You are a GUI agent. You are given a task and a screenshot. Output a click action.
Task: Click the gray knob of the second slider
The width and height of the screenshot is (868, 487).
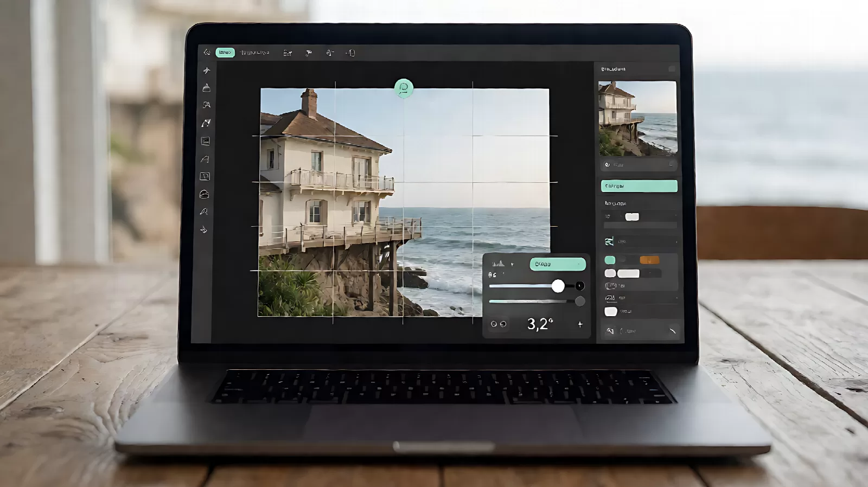pyautogui.click(x=580, y=301)
